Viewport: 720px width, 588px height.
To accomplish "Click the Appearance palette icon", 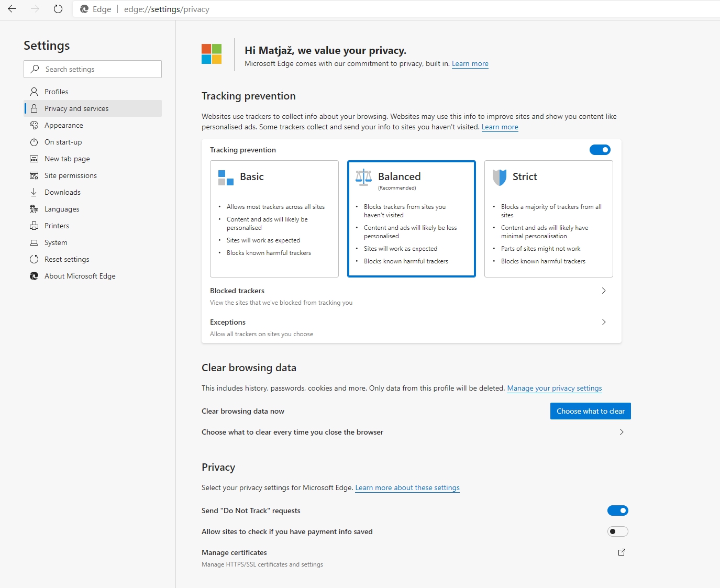I will (34, 125).
